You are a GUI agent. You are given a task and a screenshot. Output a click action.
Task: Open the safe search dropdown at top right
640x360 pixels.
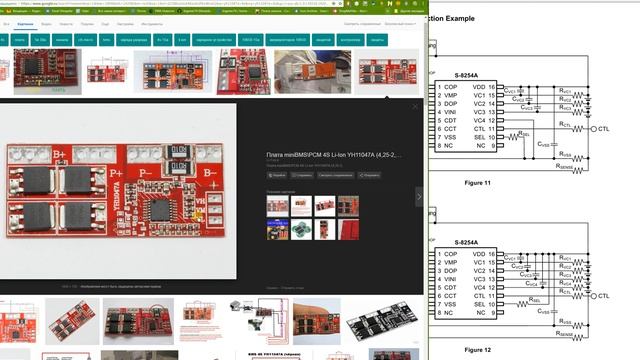400,24
